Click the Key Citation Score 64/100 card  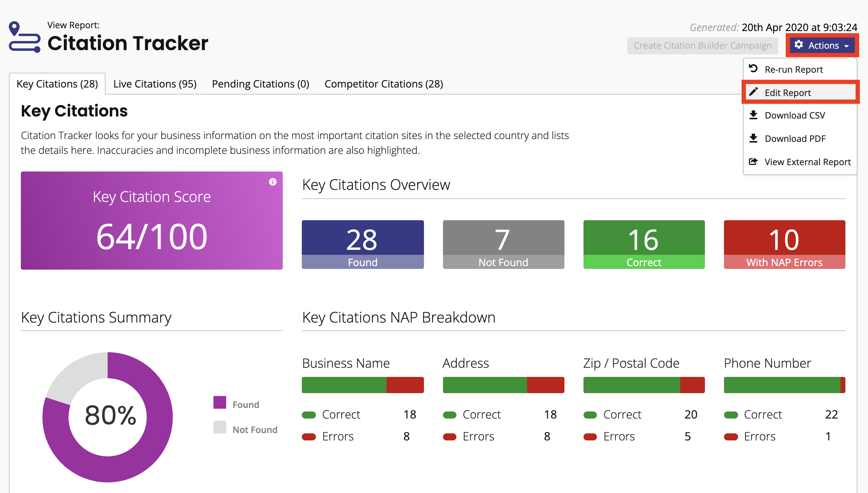point(152,221)
